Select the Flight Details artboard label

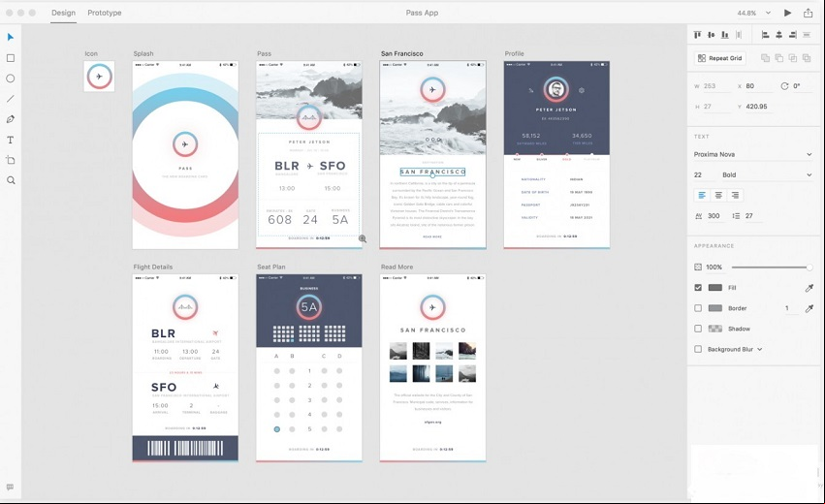[152, 267]
